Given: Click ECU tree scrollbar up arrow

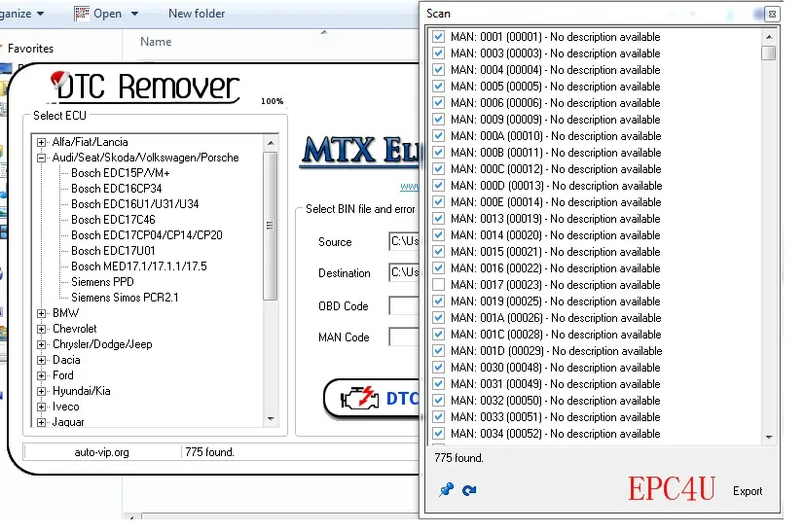Looking at the screenshot, I should [271, 143].
